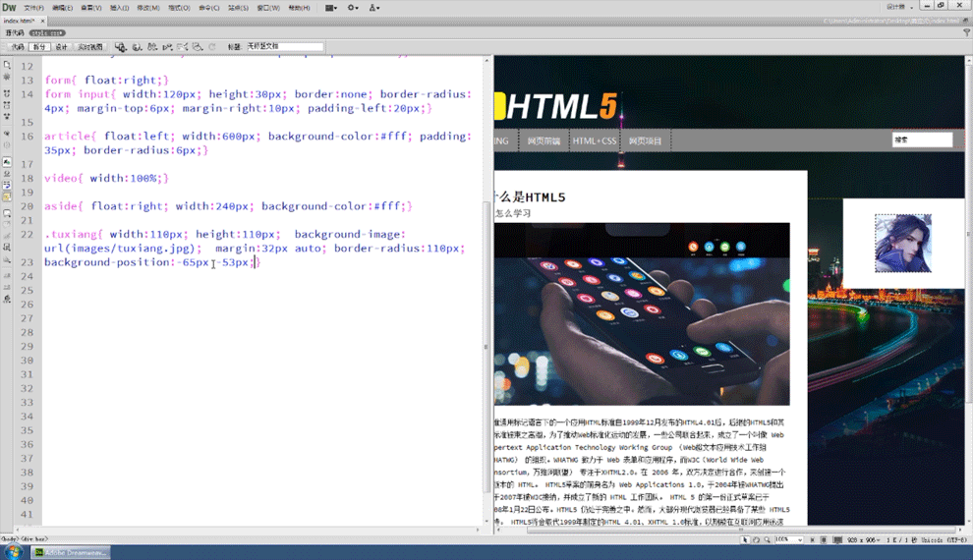
Task: Click the tablet size icon in status bar
Action: 824,540
